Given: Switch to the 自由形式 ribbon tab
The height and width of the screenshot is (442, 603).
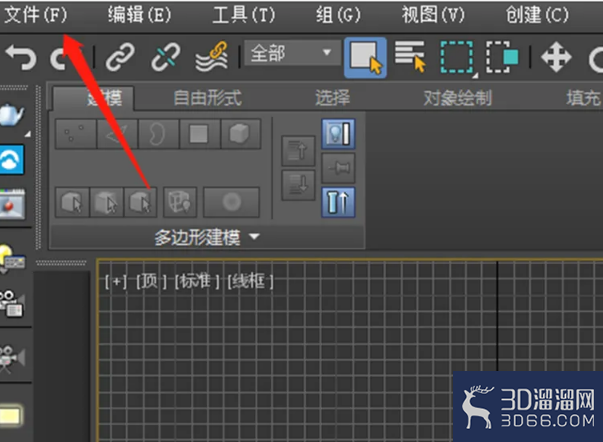Looking at the screenshot, I should tap(208, 98).
